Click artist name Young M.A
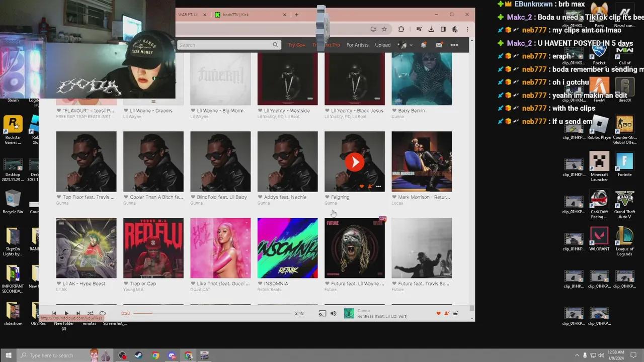 pos(133,290)
